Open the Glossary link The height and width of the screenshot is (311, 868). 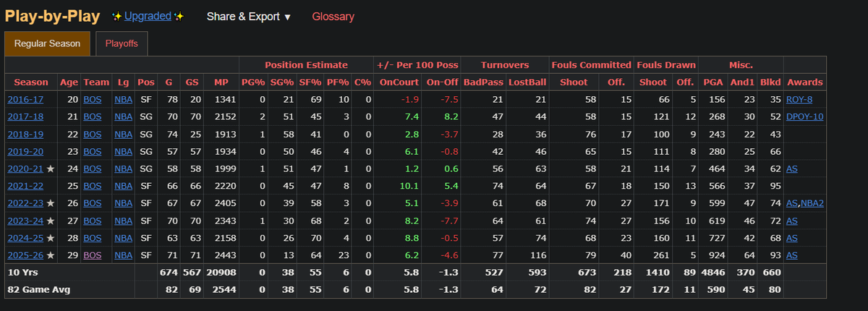pos(333,16)
